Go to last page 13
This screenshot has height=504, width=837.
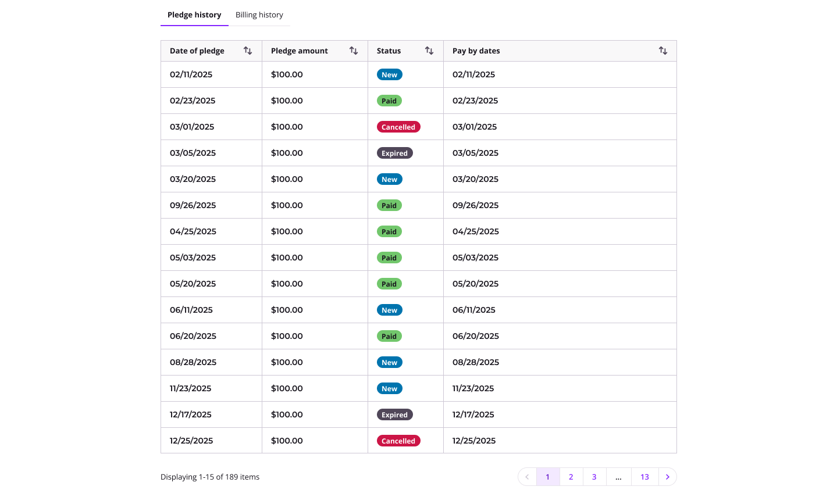pyautogui.click(x=644, y=477)
